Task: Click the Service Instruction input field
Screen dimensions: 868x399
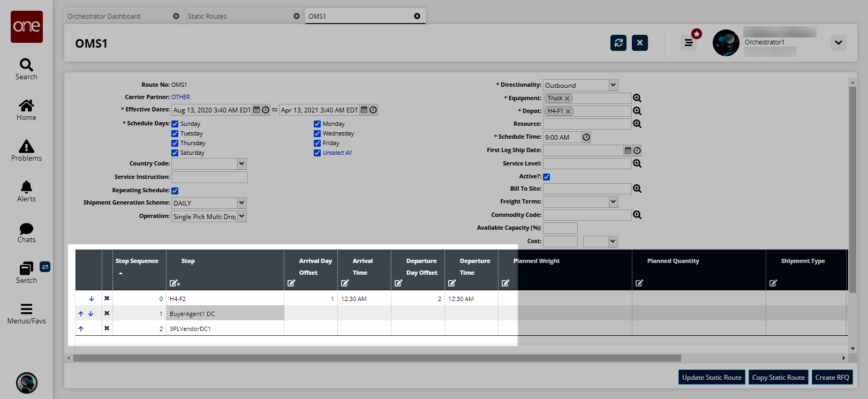Action: pyautogui.click(x=209, y=177)
